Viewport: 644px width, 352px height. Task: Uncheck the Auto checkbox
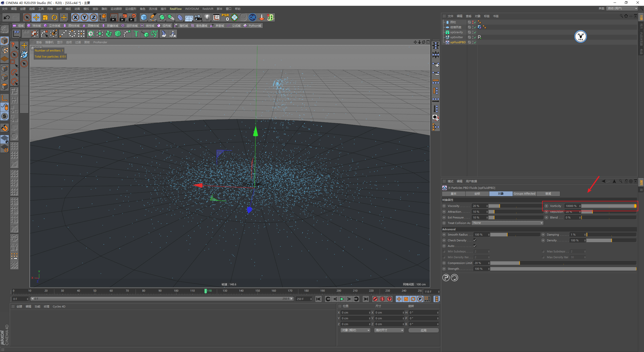[x=475, y=246]
